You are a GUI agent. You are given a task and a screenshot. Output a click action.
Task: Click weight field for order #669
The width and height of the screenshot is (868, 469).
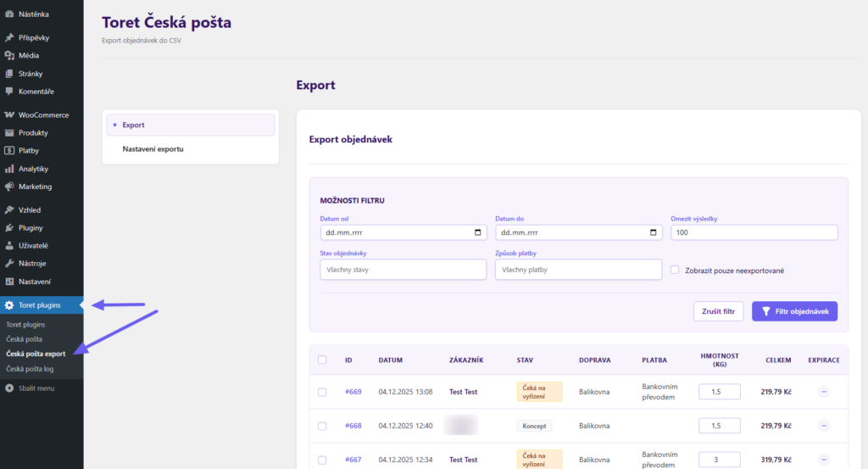[x=720, y=392]
